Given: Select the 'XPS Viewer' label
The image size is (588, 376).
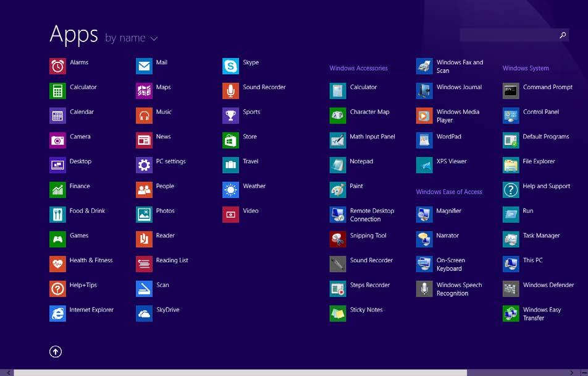Looking at the screenshot, I should (451, 161).
